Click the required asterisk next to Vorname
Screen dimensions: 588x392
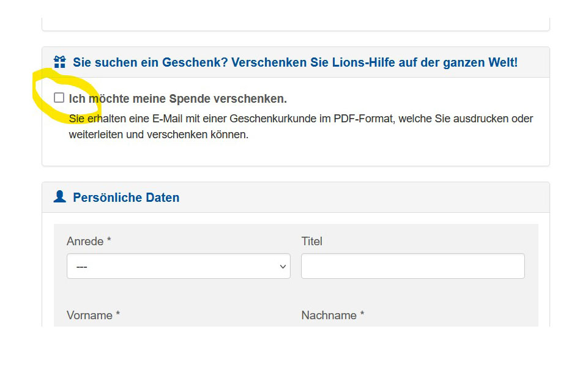(x=117, y=313)
